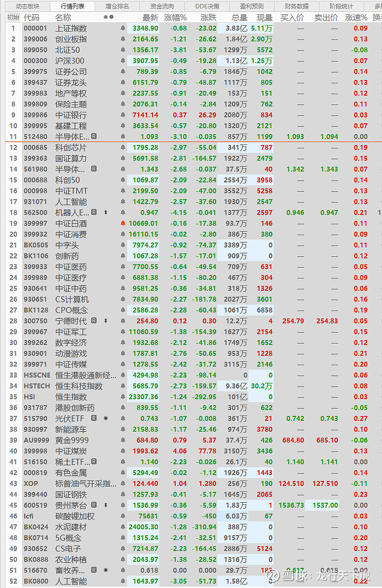Click the alert bell for 宁德时代
Screen dimensions: 382x588
pos(123,321)
